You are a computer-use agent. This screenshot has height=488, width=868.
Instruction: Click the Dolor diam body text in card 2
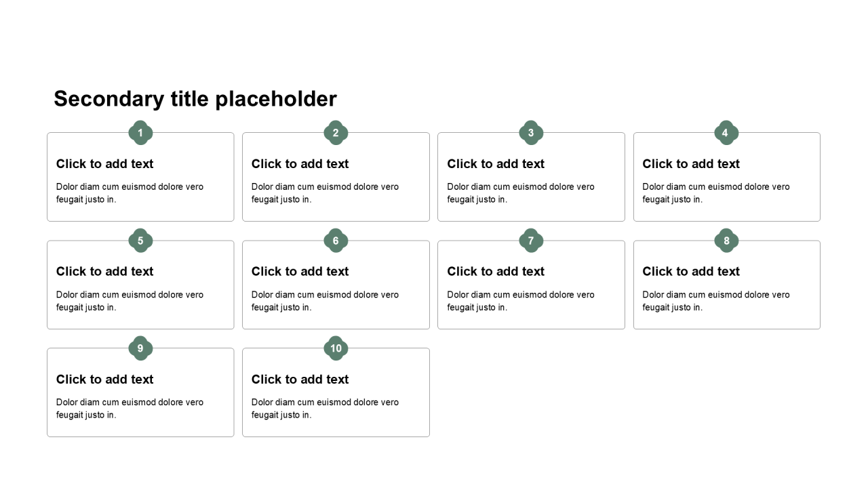click(x=325, y=193)
